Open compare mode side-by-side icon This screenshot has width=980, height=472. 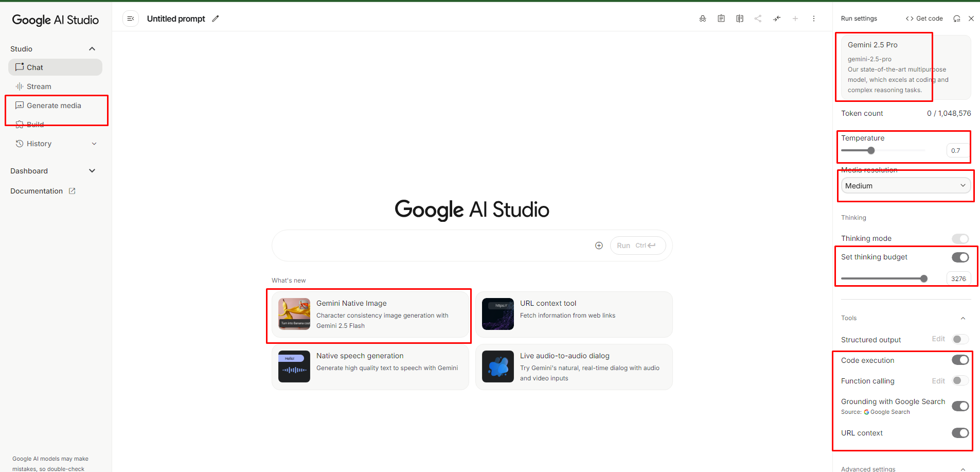(740, 19)
